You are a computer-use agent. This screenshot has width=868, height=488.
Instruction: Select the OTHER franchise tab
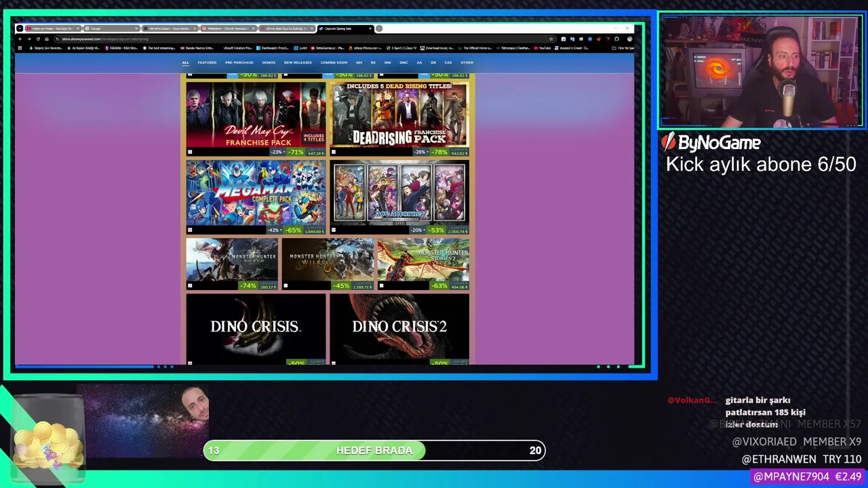(467, 62)
